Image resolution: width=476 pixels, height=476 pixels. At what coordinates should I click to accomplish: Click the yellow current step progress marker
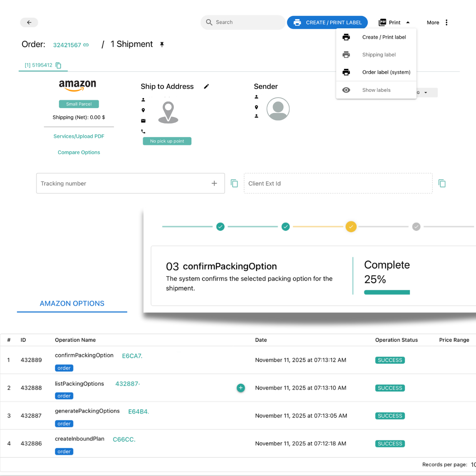351,227
